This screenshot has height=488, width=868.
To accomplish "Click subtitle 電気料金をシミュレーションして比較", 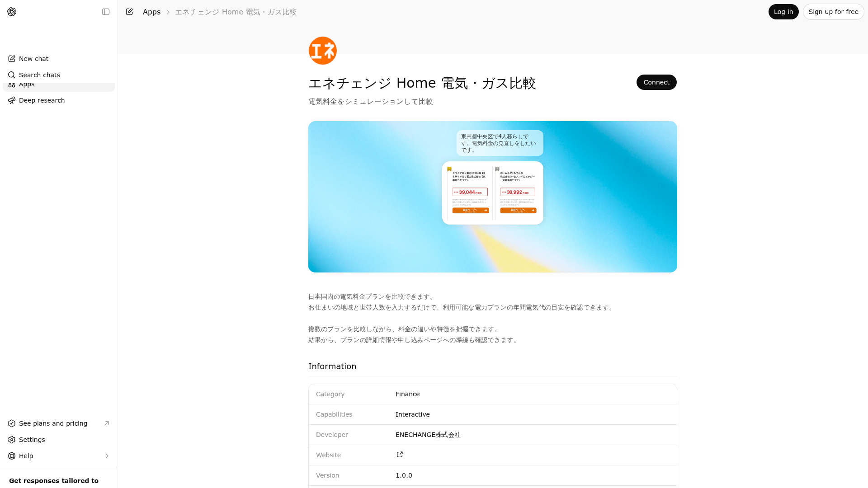I will (371, 102).
